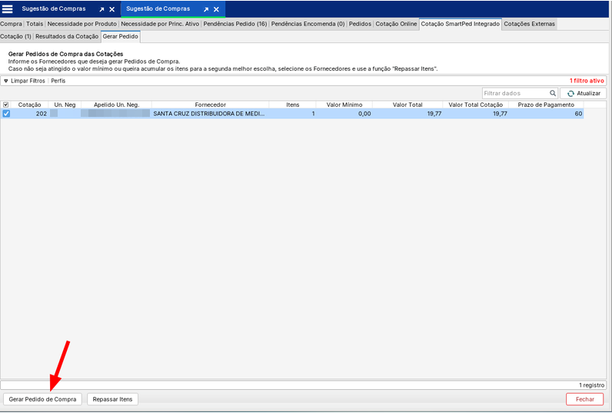Open the hamburger main menu
Screen dimensions: 612x413
pos(8,8)
